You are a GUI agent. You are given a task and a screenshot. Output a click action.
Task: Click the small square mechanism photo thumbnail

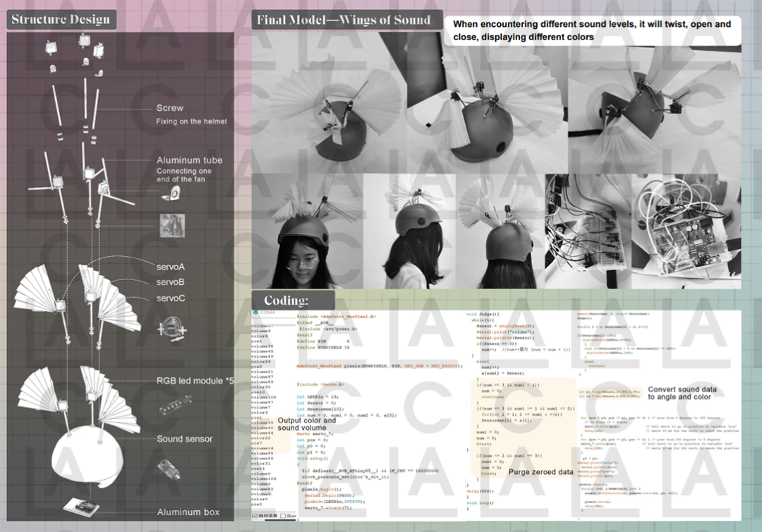(x=172, y=226)
